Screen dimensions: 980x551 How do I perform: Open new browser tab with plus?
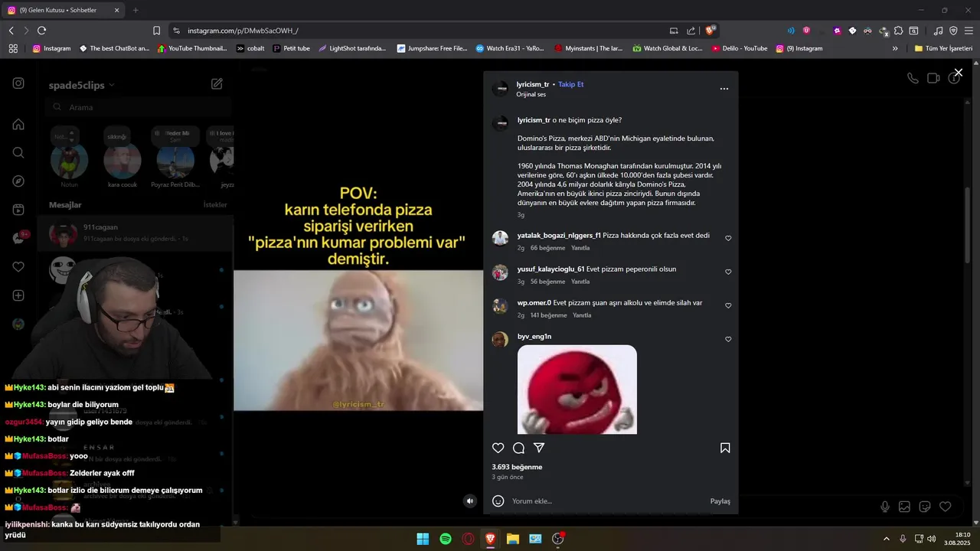coord(136,10)
